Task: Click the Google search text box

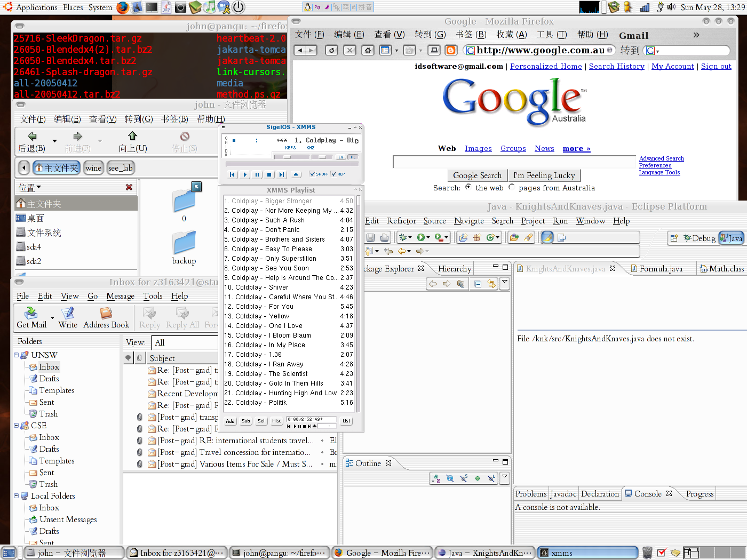Action: (x=515, y=162)
